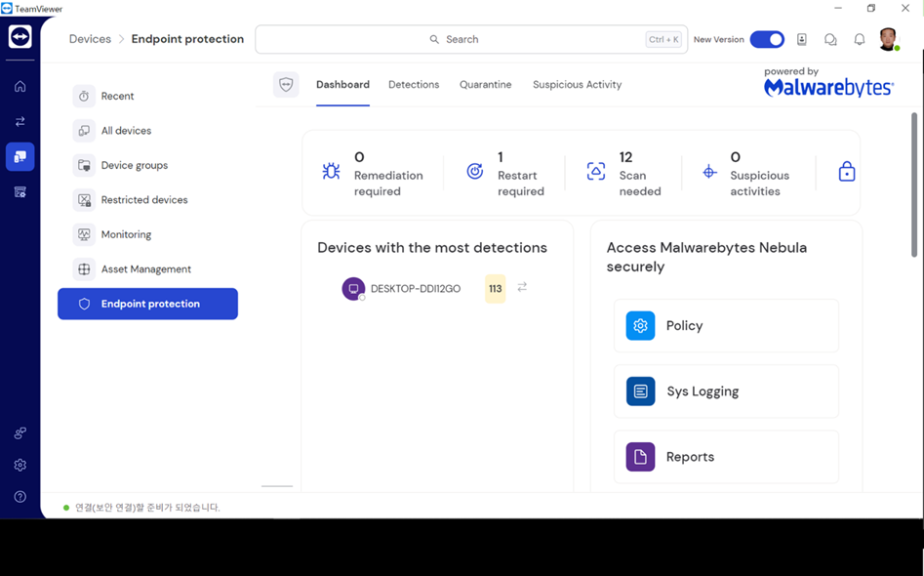Image resolution: width=924 pixels, height=576 pixels.
Task: Click the '12 Scan needed' text
Action: pos(640,174)
